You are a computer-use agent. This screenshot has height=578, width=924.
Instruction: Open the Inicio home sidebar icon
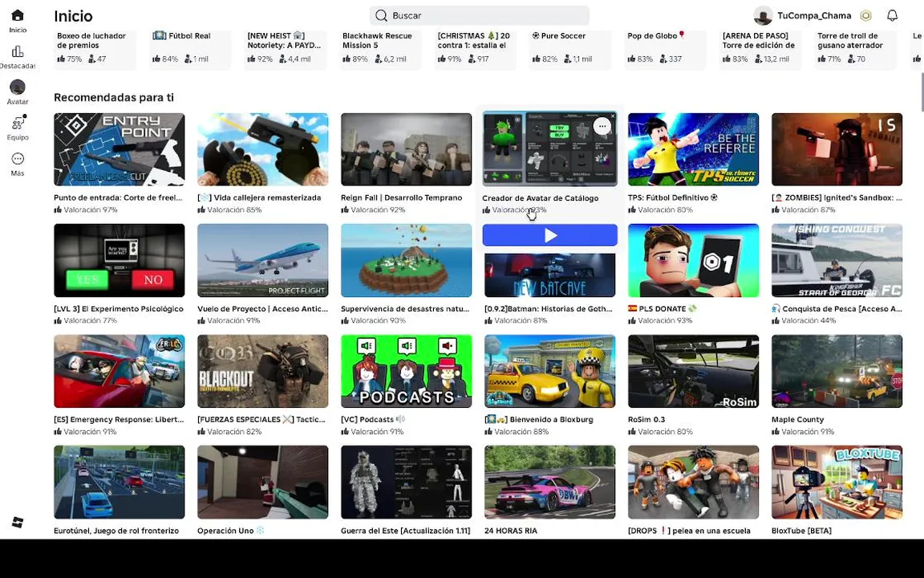coord(18,15)
